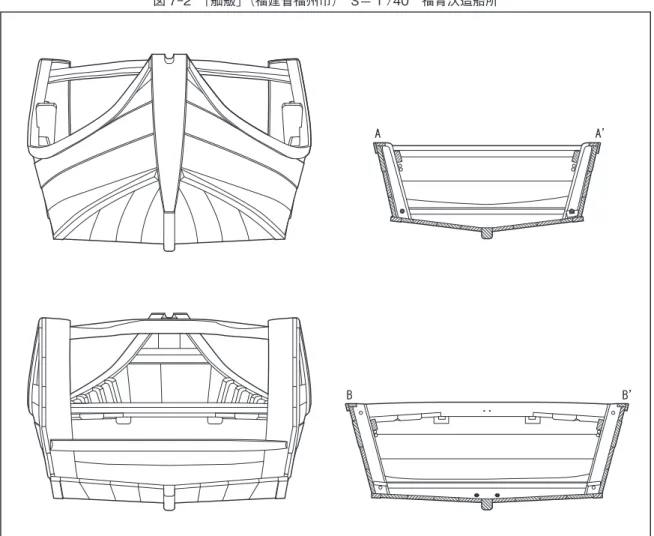Click the label A beside upper section

click(378, 133)
